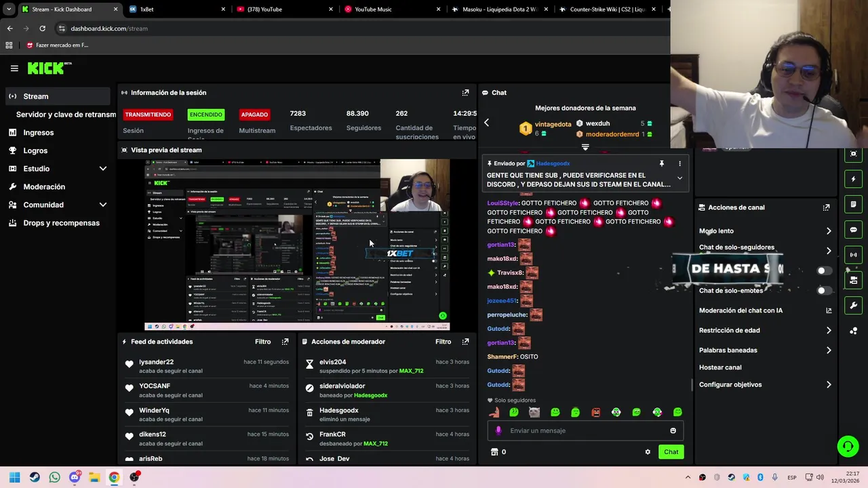The width and height of the screenshot is (868, 488).
Task: Open Steam from the taskbar
Action: [x=35, y=477]
